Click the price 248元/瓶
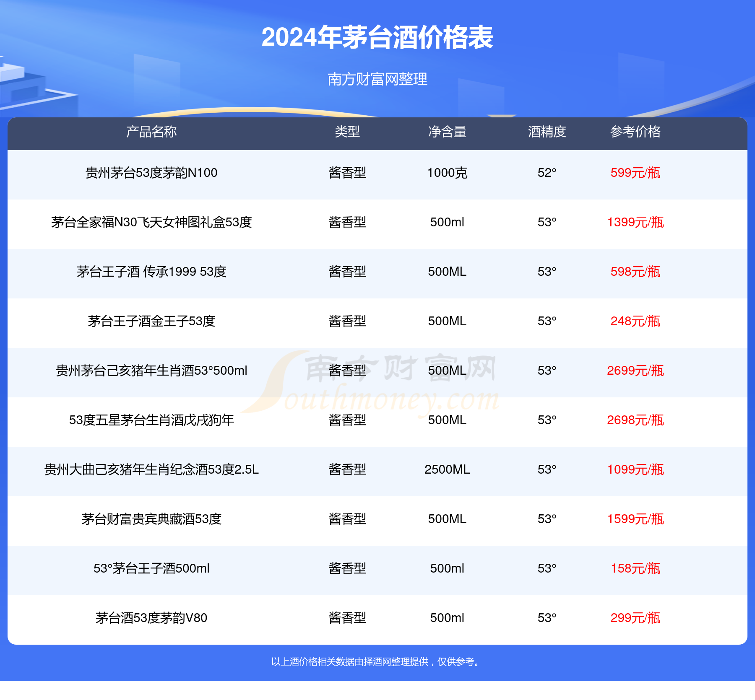 [635, 321]
